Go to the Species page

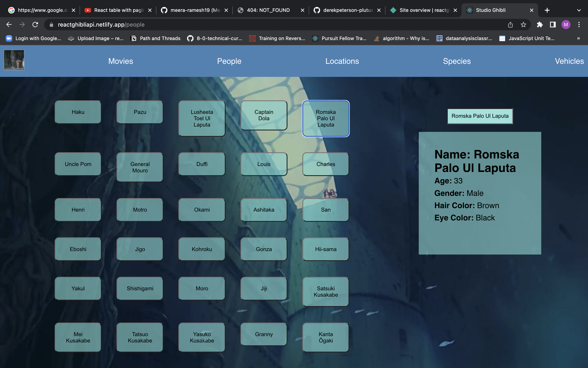click(x=457, y=61)
